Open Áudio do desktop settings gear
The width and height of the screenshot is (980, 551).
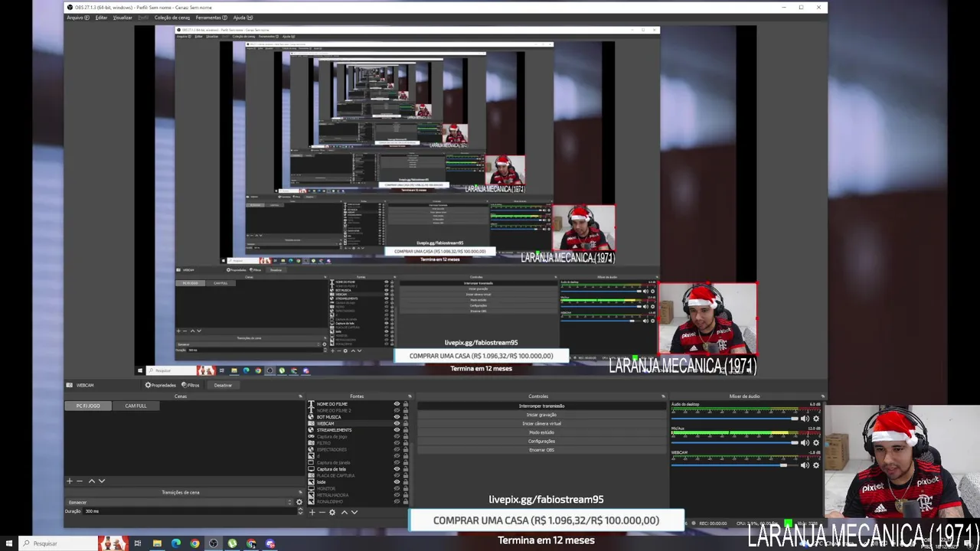[x=816, y=419]
